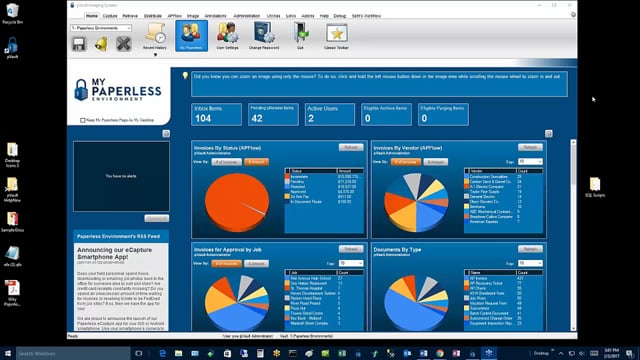Open the Retrieve ribbon tab
Viewport: 640px width, 360px height.
point(130,16)
